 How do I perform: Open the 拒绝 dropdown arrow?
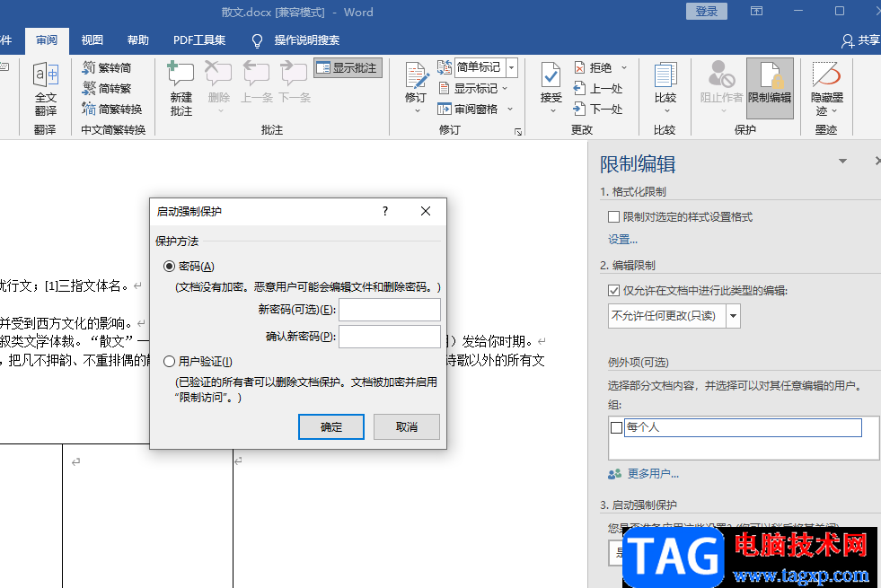623,68
